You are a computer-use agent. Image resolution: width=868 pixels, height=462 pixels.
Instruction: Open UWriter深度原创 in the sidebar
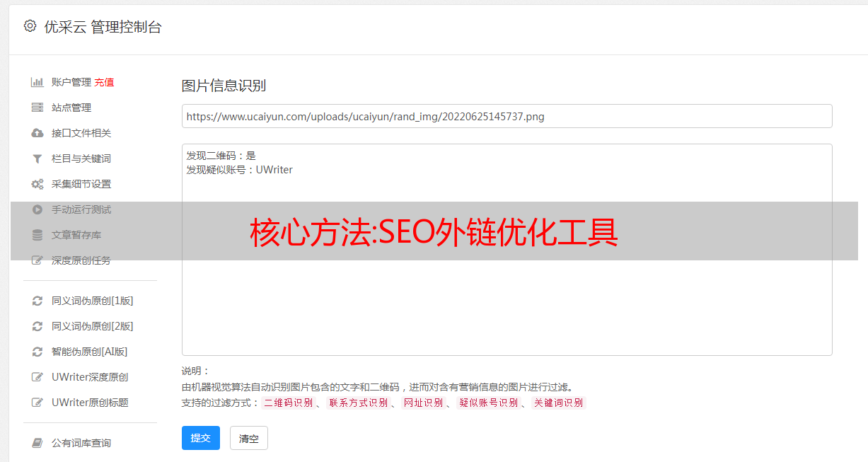pyautogui.click(x=90, y=377)
